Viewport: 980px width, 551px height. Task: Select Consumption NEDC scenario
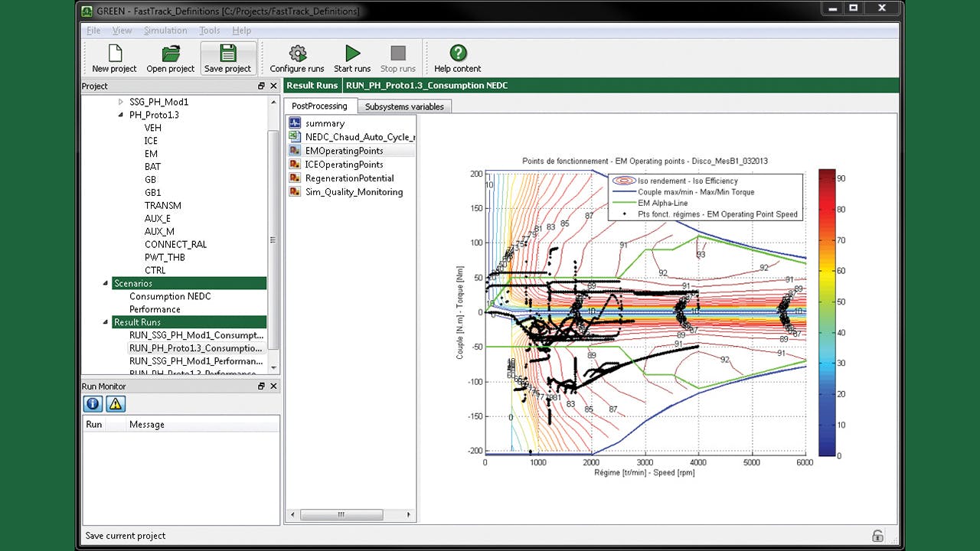[x=170, y=296]
